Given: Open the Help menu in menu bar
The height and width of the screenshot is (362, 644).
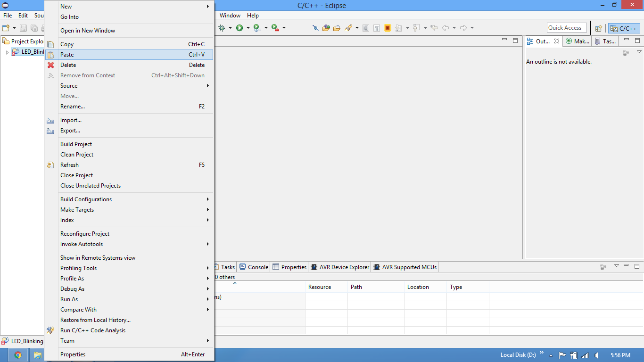Looking at the screenshot, I should (253, 16).
